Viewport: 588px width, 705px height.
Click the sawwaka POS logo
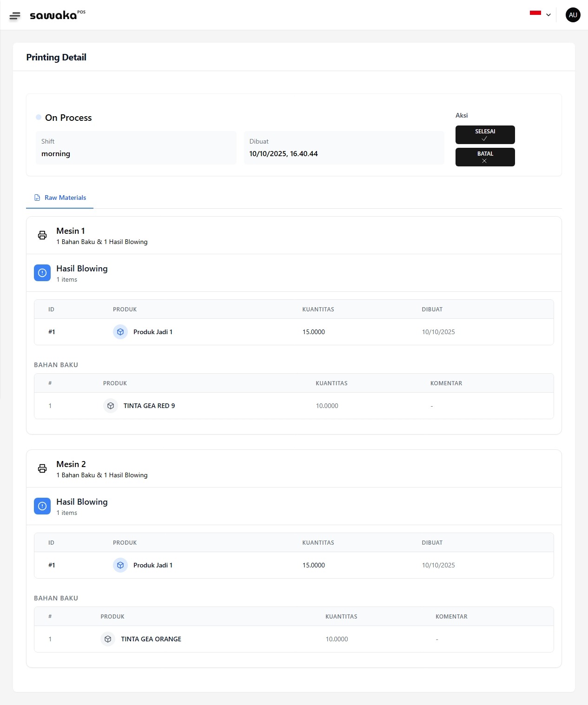pos(56,14)
